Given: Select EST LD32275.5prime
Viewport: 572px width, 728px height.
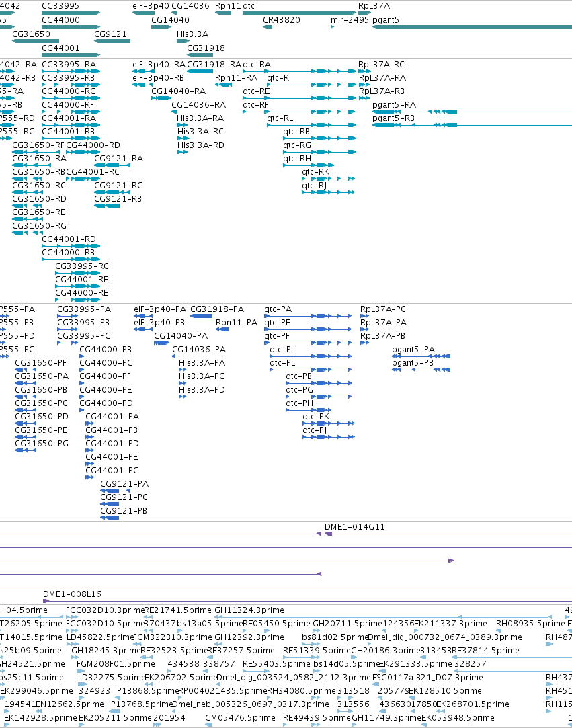Looking at the screenshot, I should pos(112,678).
